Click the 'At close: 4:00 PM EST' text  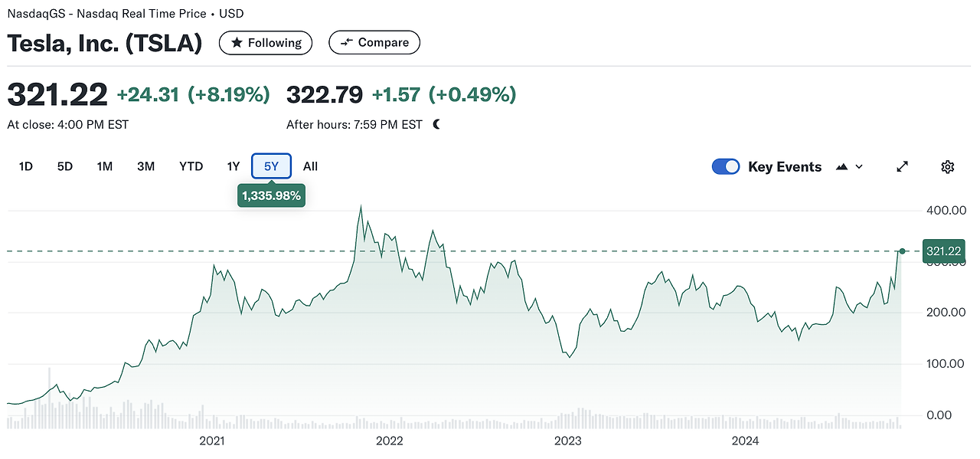(x=68, y=124)
